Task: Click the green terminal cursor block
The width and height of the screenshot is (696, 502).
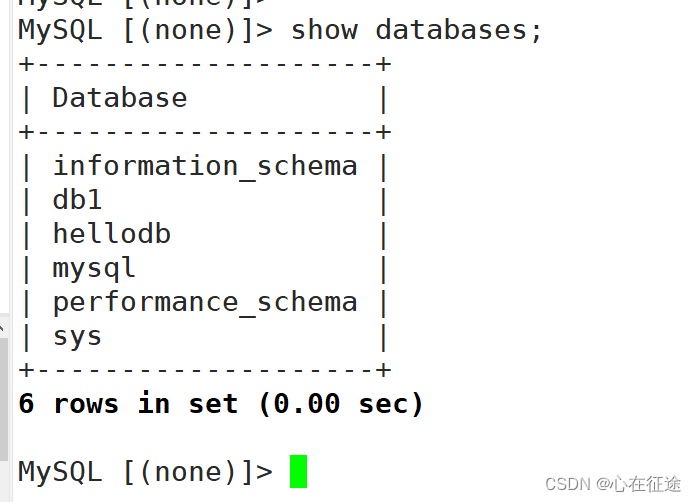Action: pos(299,471)
